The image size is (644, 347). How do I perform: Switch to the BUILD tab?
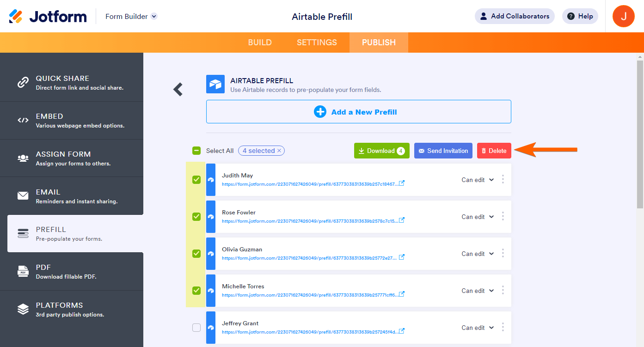260,43
